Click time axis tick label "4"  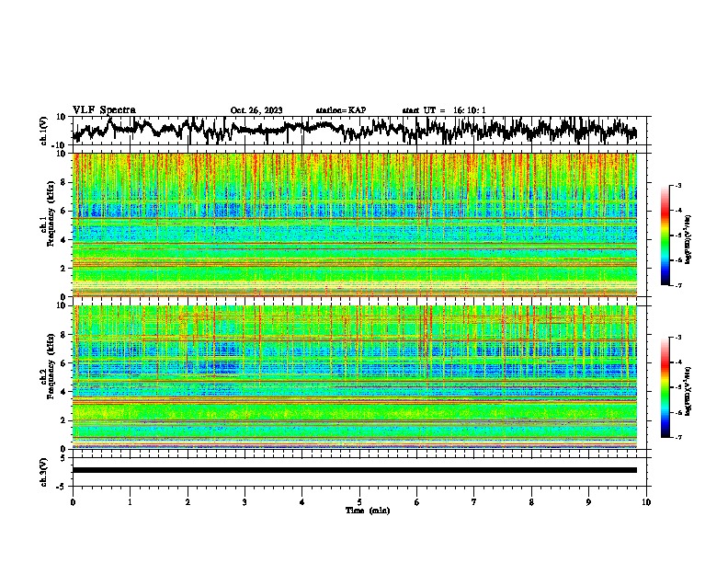click(x=302, y=502)
